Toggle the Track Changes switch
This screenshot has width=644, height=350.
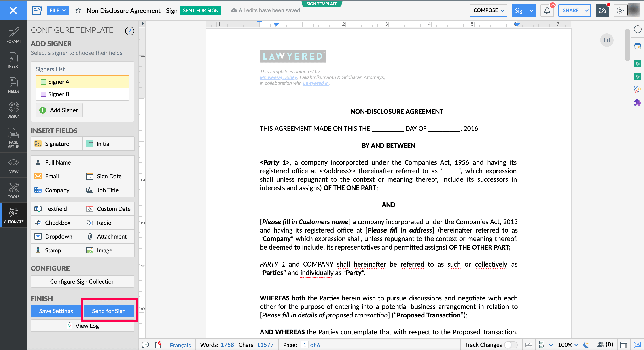click(511, 345)
